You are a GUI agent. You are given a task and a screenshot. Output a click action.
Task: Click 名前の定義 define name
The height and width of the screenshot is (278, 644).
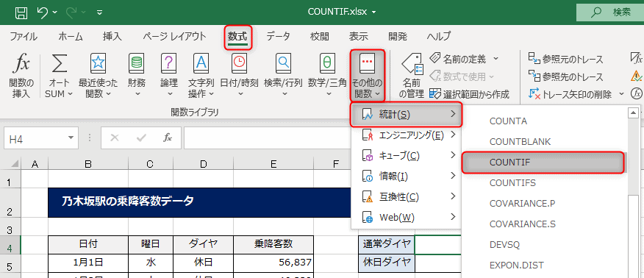[x=458, y=59]
